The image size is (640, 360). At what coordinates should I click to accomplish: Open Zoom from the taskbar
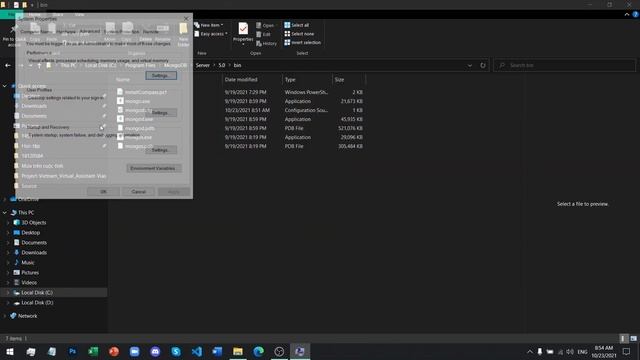pyautogui.click(x=135, y=351)
